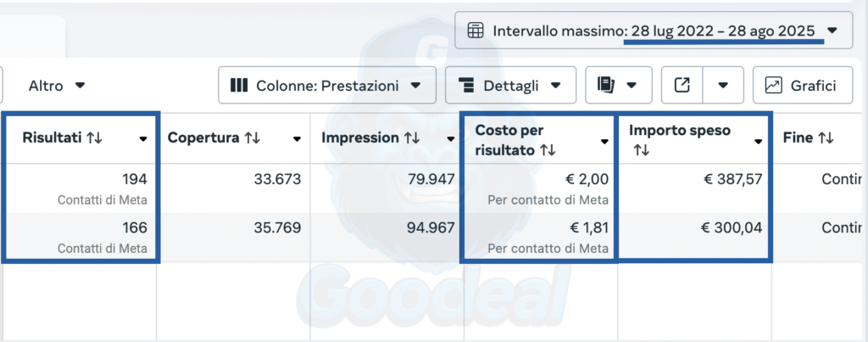868x342 pixels.
Task: Open Costo per risultato column menu arrow
Action: click(x=604, y=141)
